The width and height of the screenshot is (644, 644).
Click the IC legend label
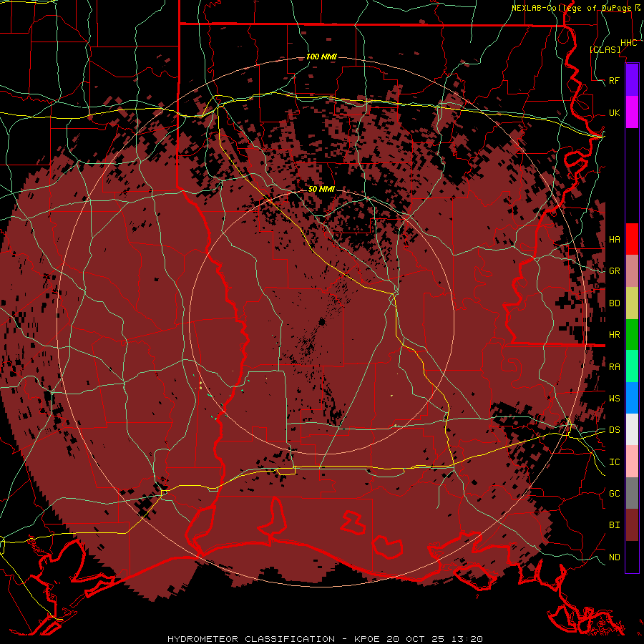click(614, 462)
